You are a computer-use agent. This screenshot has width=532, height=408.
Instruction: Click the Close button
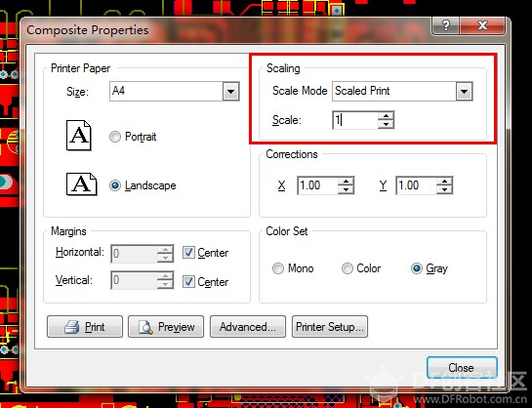[x=462, y=368]
